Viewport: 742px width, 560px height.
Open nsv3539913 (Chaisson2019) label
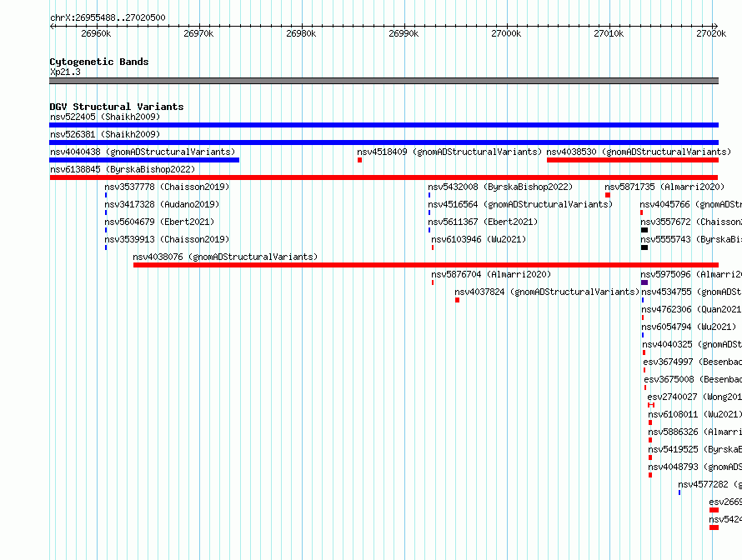(x=167, y=239)
